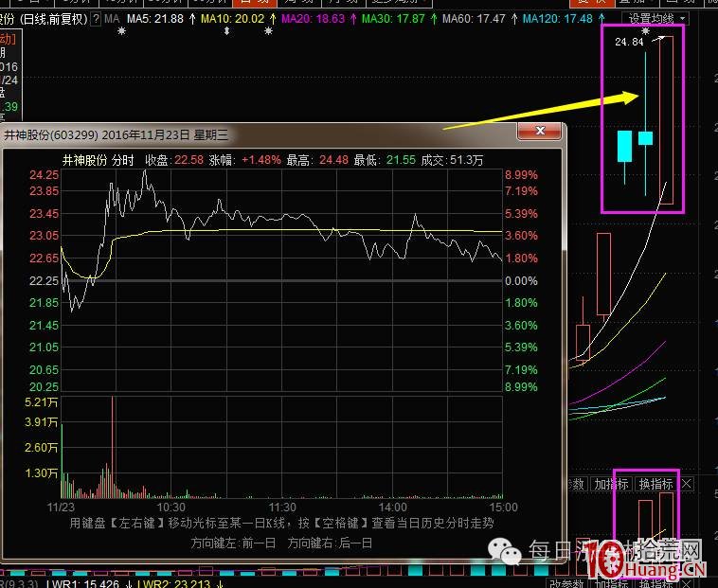Click the 收盘: 22.58 value in the popup
The height and width of the screenshot is (588, 718).
(174, 160)
